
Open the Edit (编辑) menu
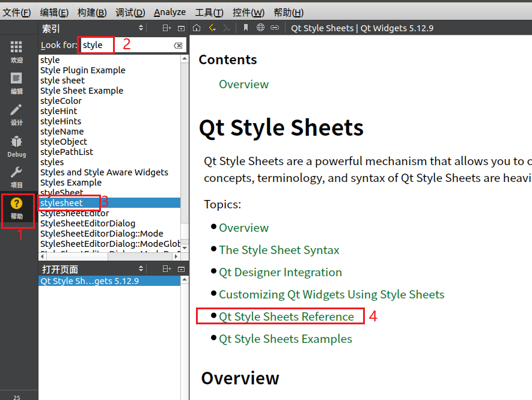(54, 13)
